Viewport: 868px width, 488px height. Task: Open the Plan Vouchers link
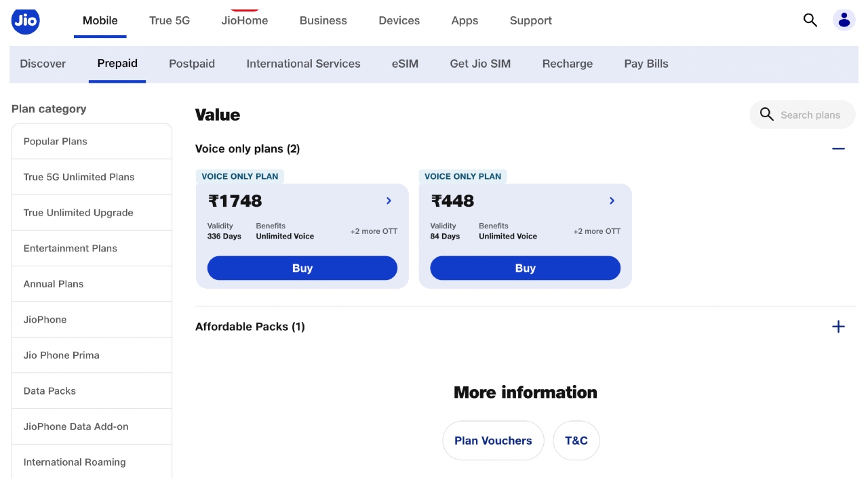pyautogui.click(x=493, y=441)
